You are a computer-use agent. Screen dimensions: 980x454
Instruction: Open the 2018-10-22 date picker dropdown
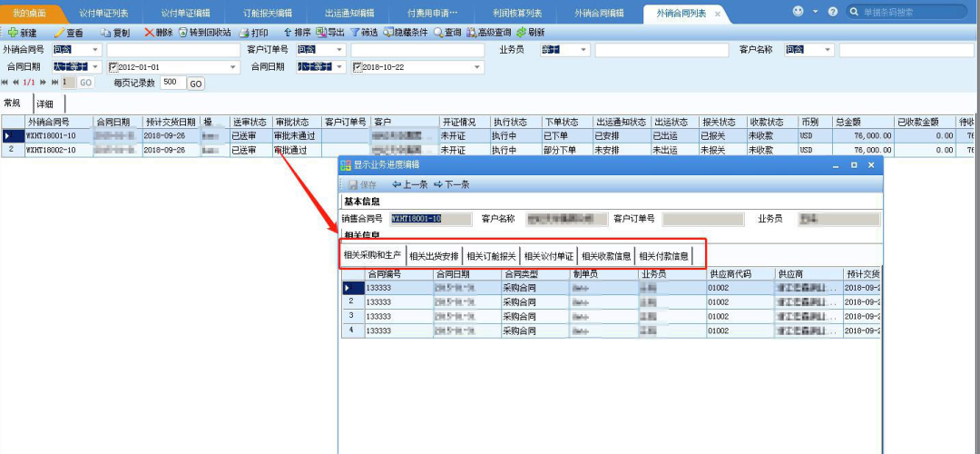pos(478,67)
